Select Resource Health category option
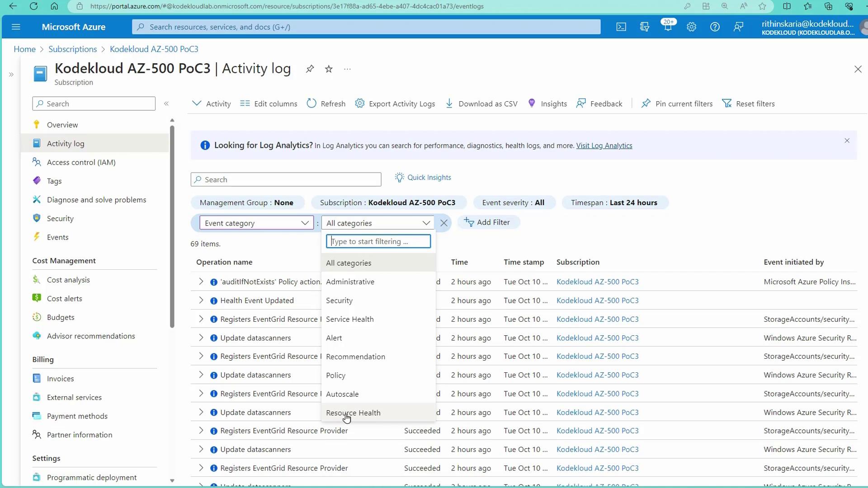The image size is (868, 488). (353, 413)
